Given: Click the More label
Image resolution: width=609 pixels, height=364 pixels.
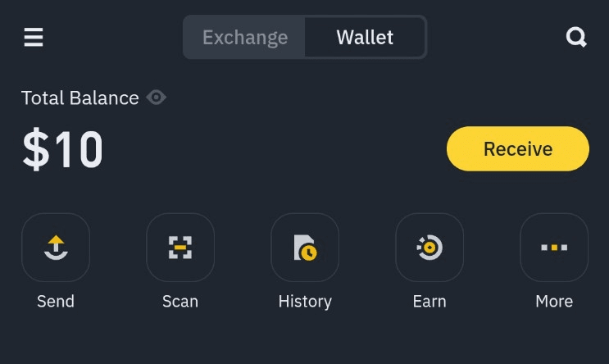Looking at the screenshot, I should pos(554,301).
